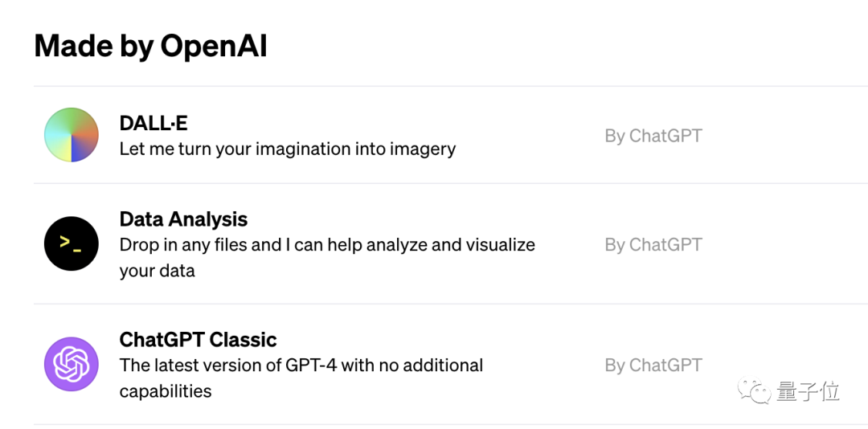Open the Data Analysis title link

point(183,219)
